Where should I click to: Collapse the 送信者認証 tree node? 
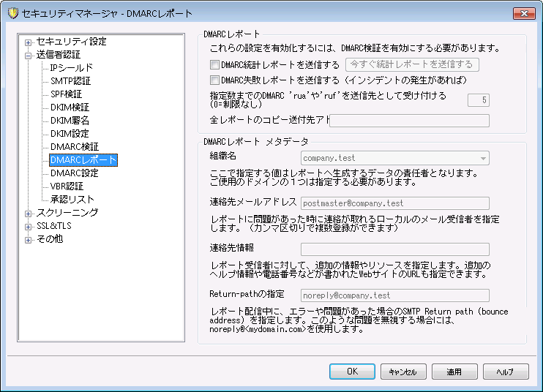pyautogui.click(x=29, y=55)
